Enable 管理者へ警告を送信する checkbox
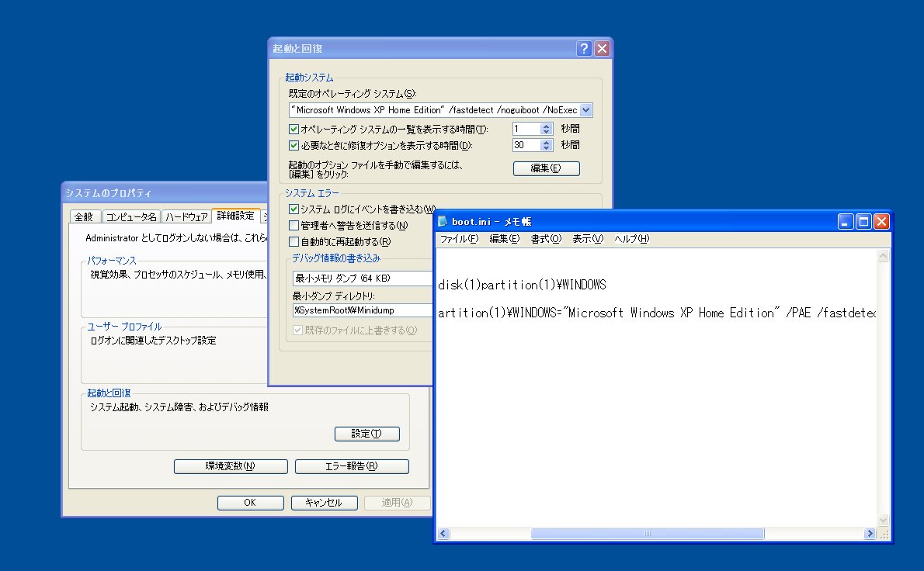 pos(294,226)
